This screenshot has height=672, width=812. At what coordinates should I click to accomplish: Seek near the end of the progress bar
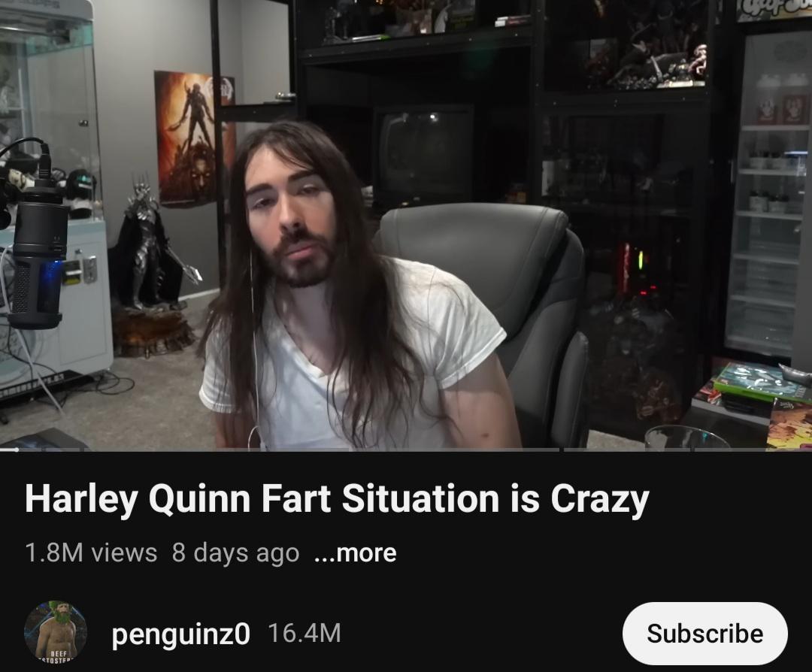pos(777,450)
